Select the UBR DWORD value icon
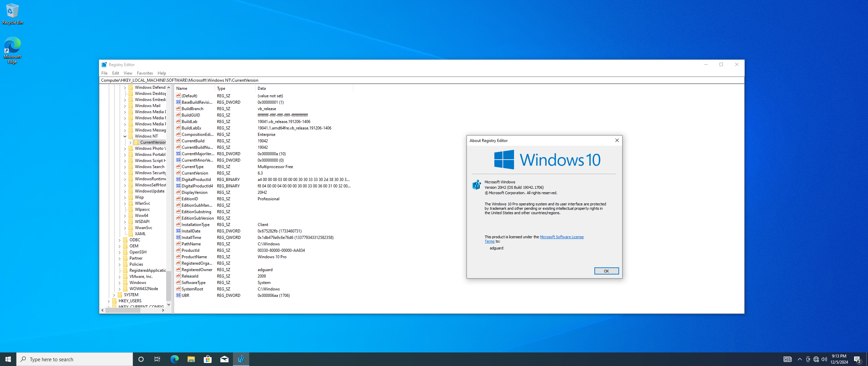 tap(178, 295)
